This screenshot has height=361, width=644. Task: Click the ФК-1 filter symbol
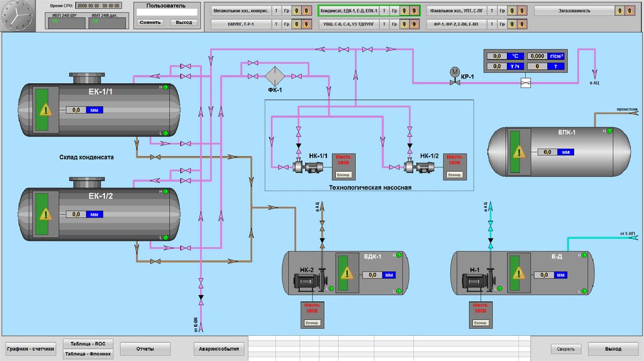point(275,77)
